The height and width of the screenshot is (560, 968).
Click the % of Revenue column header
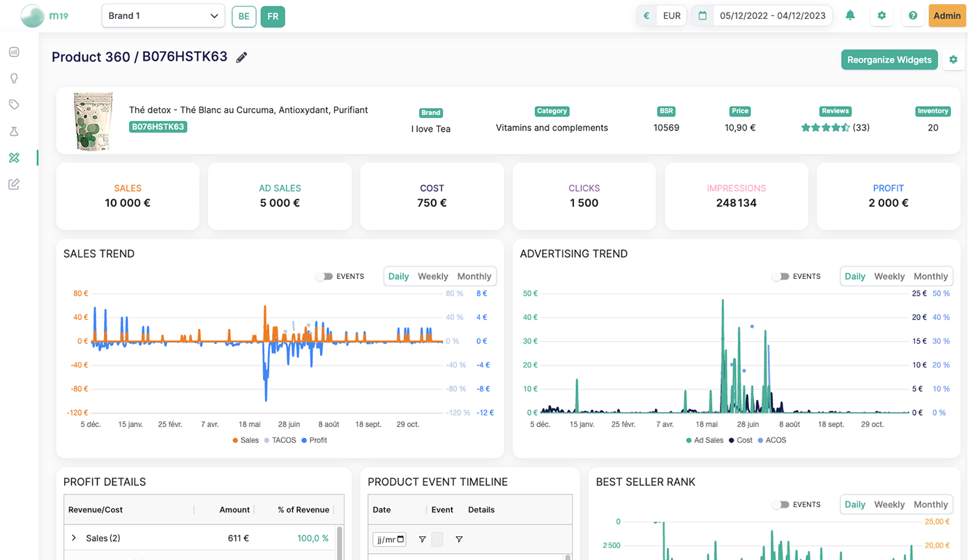[303, 510]
